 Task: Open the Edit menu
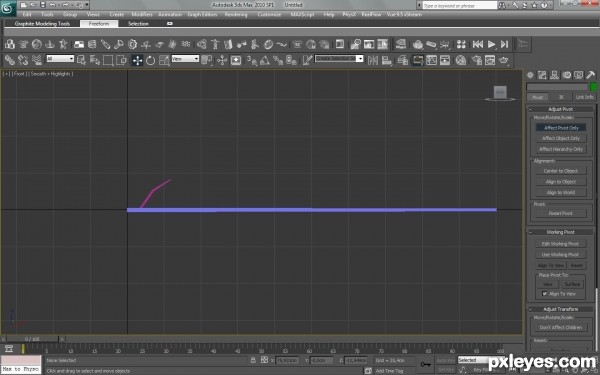[27, 15]
